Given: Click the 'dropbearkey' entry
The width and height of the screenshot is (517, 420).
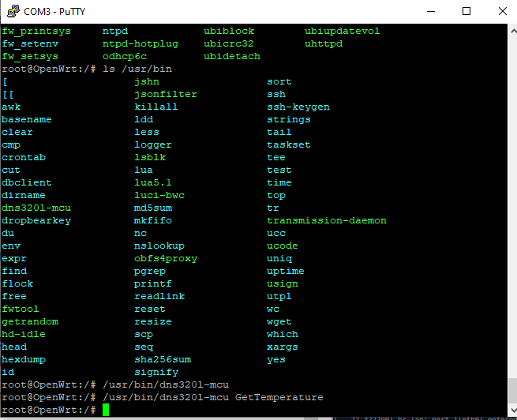Looking at the screenshot, I should coord(36,220).
